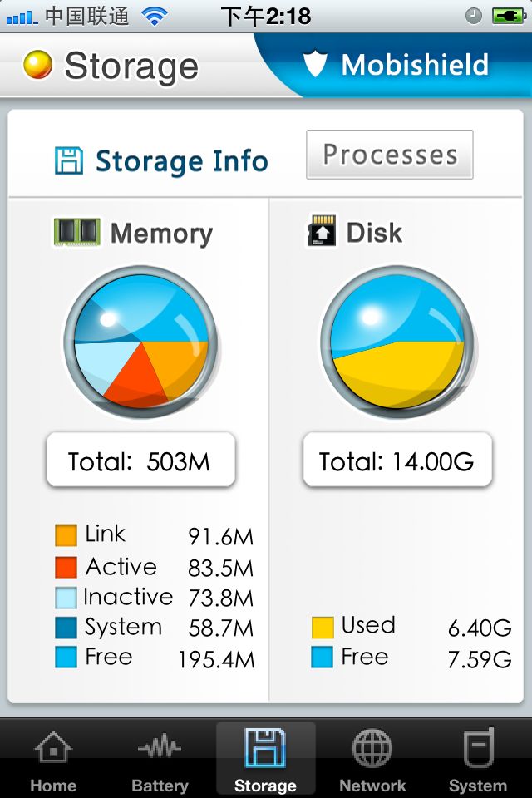Tap the yellow Storage orb icon
This screenshot has width=532, height=798.
coord(37,65)
